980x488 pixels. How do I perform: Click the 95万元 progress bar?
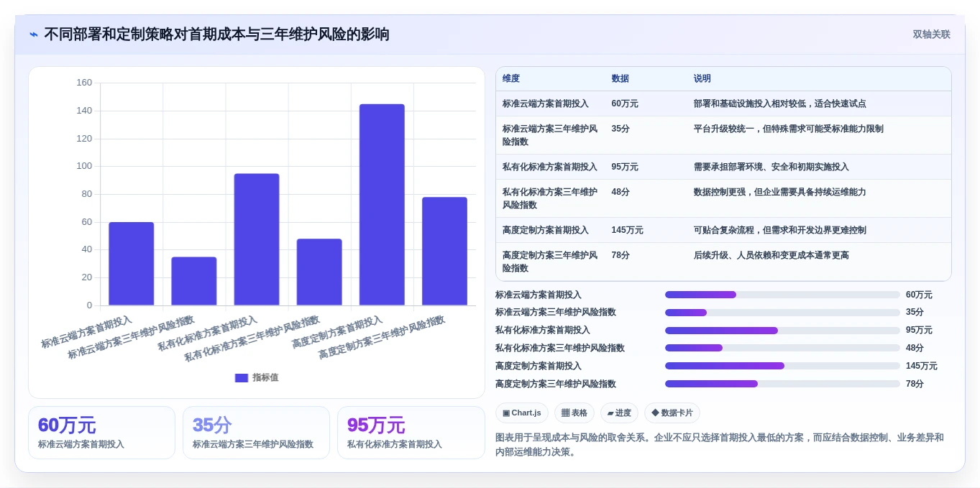pyautogui.click(x=782, y=331)
